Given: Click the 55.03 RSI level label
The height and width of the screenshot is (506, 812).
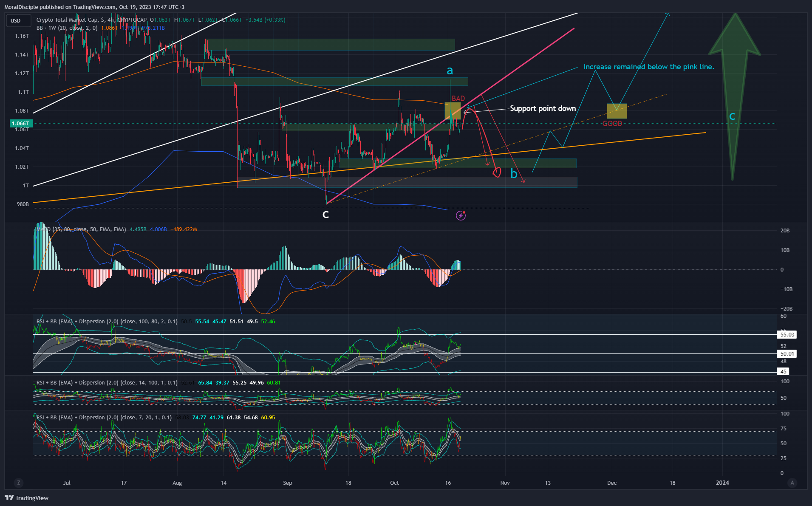Looking at the screenshot, I should click(787, 335).
